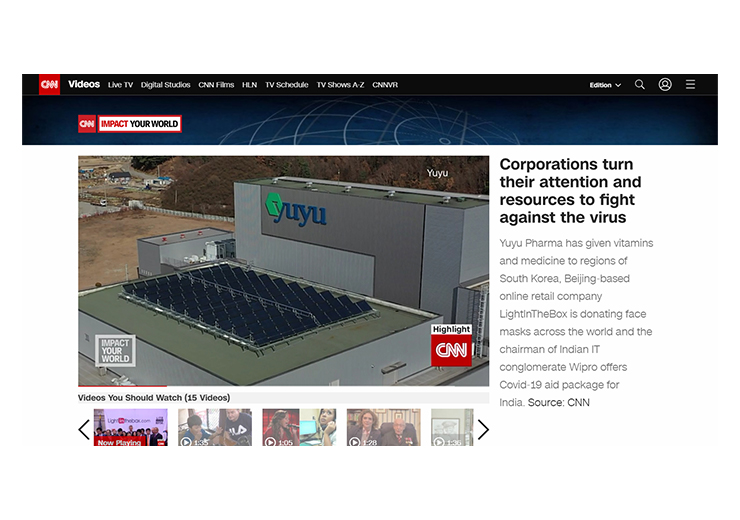Play the 1:05 video thumbnail
This screenshot has width=740, height=520.
point(299,427)
